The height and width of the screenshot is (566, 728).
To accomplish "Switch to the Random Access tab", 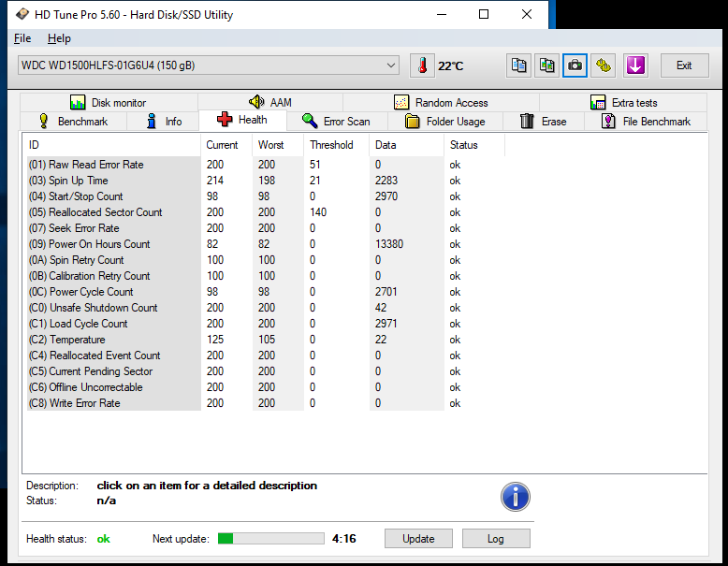I will (x=441, y=103).
